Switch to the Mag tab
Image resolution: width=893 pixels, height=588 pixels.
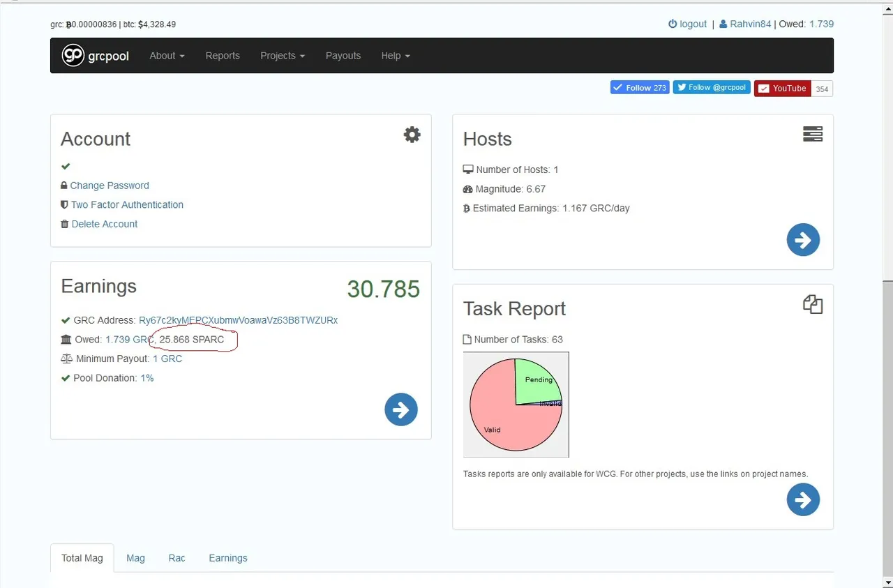pos(135,558)
